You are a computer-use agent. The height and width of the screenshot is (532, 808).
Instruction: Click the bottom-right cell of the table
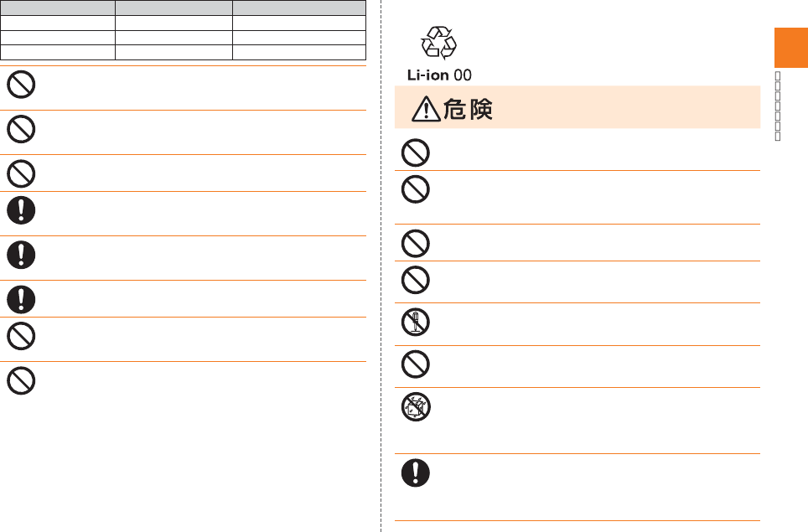point(298,51)
